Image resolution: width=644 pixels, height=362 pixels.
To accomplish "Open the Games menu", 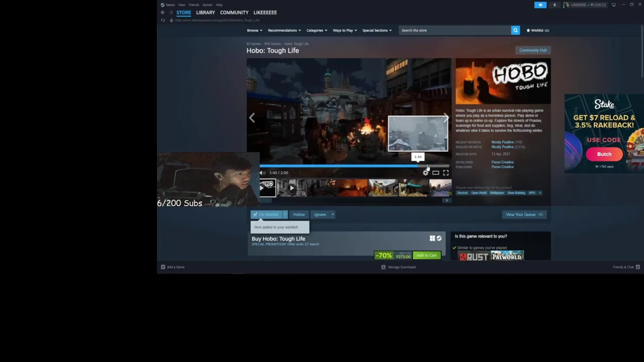I will [x=207, y=5].
